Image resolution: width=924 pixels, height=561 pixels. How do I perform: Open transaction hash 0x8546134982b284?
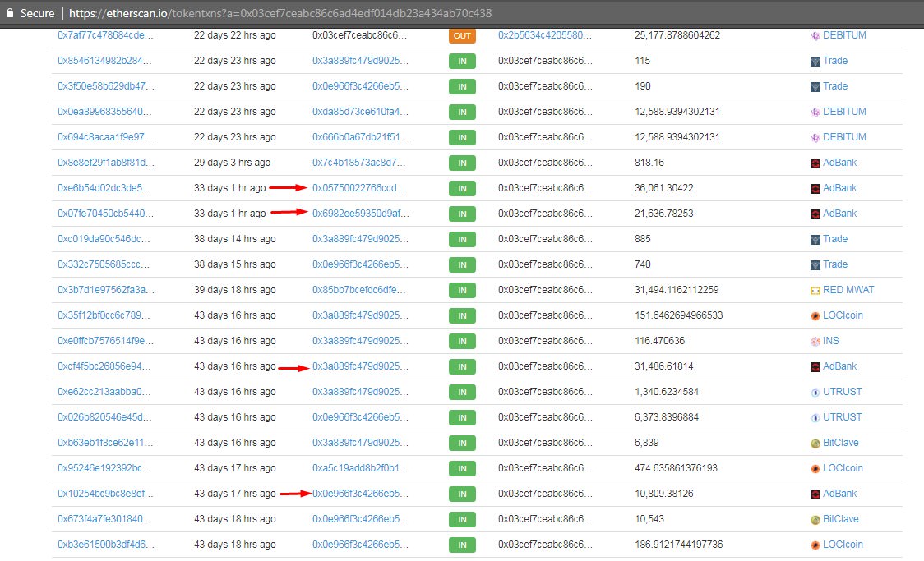click(104, 61)
